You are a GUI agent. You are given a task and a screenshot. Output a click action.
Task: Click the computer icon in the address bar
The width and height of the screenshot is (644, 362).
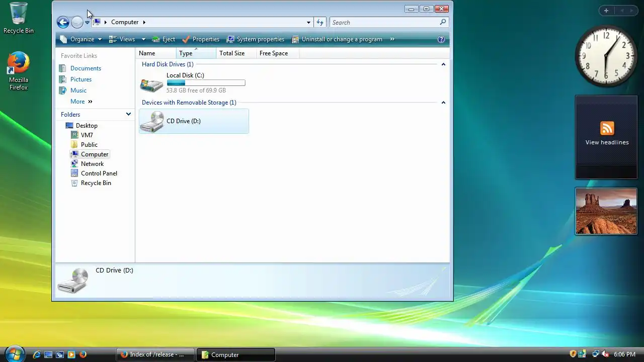pos(97,22)
